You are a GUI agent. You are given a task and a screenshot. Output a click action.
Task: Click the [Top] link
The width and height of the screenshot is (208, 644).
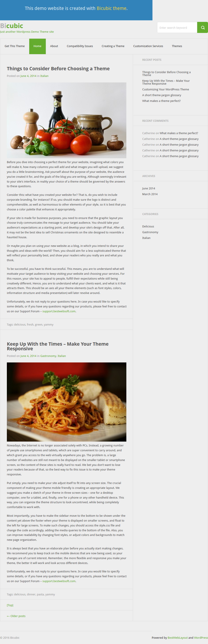(10, 605)
